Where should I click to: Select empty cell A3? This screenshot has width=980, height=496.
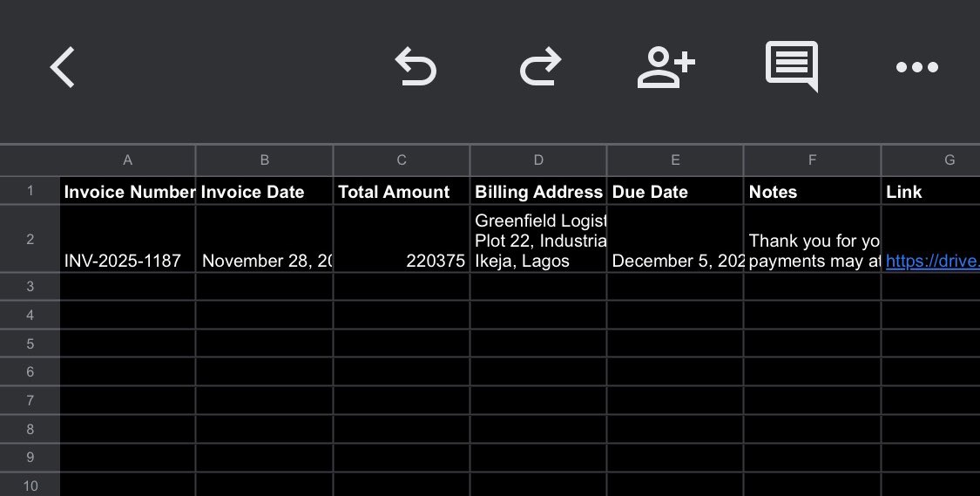coord(128,287)
